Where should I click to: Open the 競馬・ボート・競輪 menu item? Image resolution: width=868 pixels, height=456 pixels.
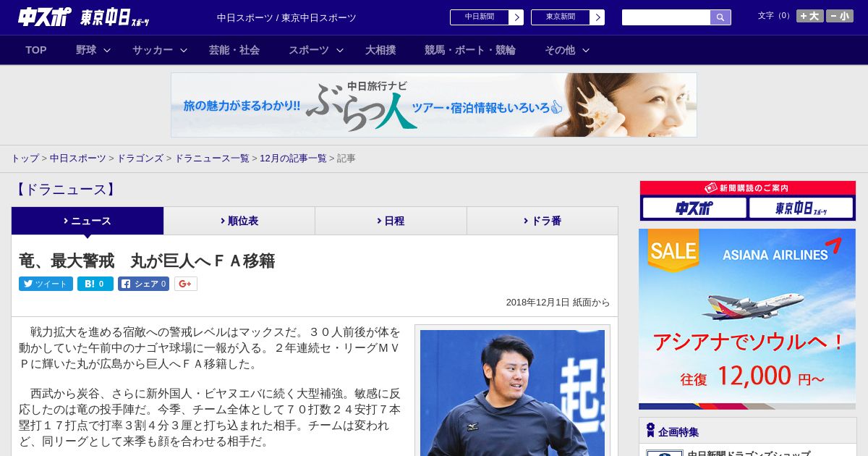[470, 50]
